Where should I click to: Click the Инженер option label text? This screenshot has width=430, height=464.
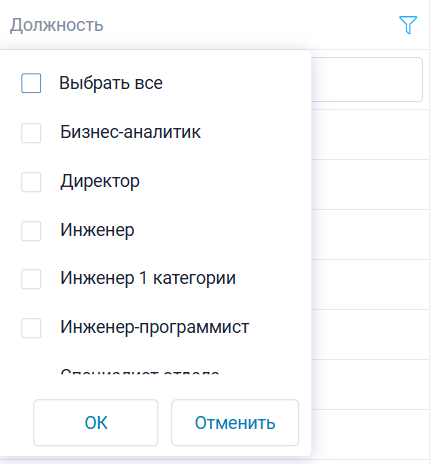point(97,230)
